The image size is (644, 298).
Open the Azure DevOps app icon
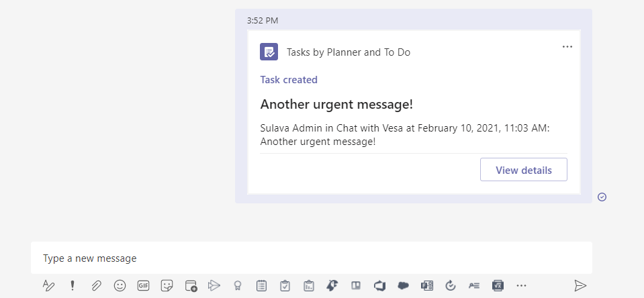point(379,285)
